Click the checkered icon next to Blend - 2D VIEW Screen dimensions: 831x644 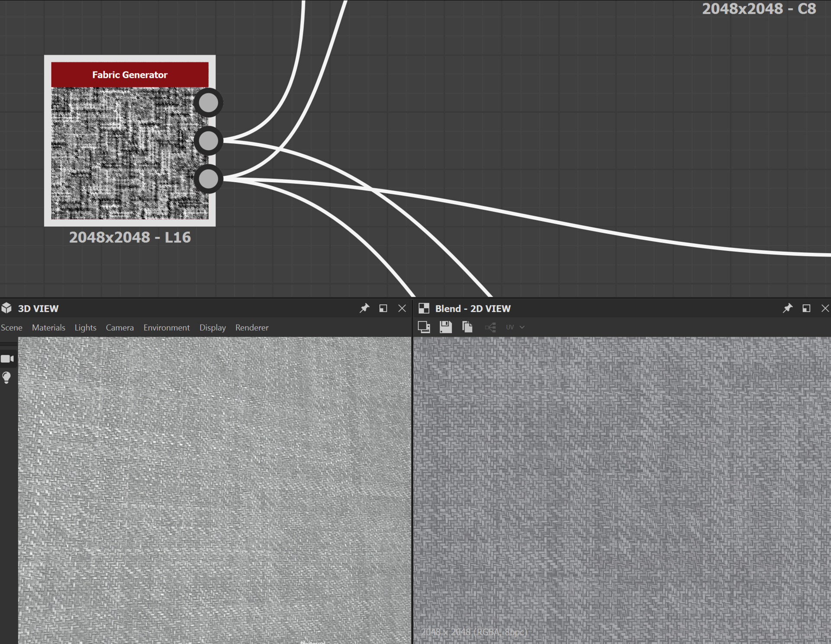(424, 308)
